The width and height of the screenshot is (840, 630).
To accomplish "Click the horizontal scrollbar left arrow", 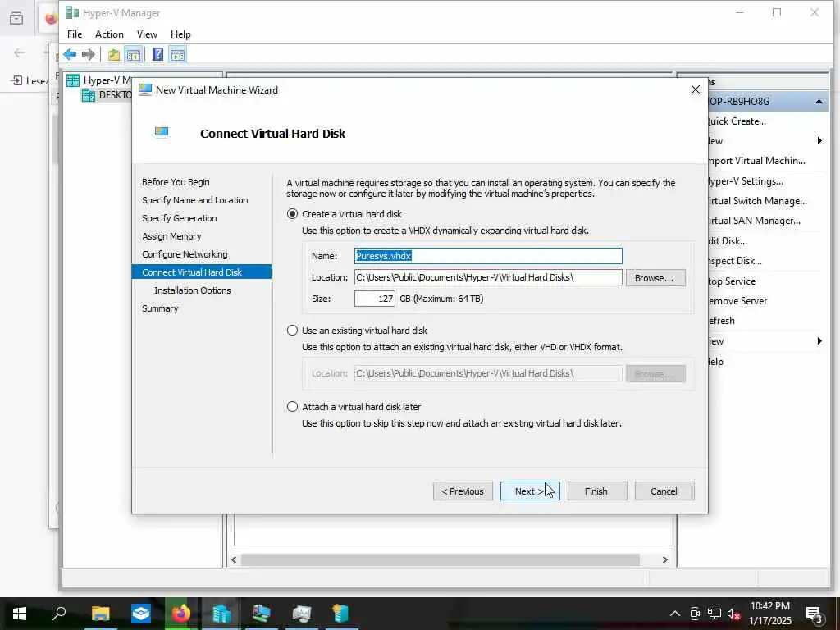I will pos(234,559).
